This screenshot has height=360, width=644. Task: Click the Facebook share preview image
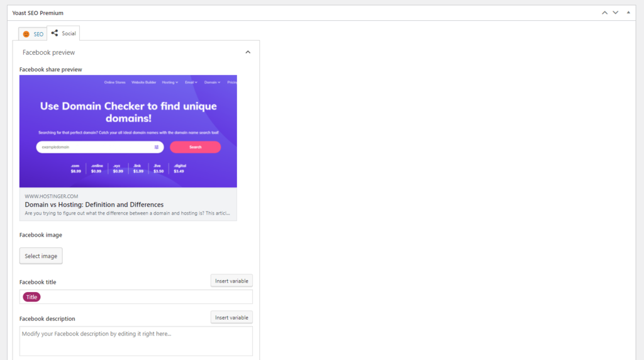pos(128,131)
